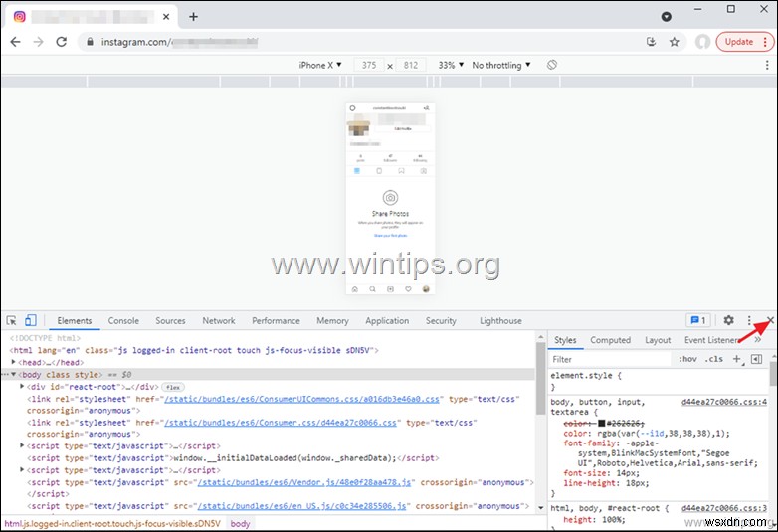Open the Memory tab
This screenshot has width=778, height=532.
pyautogui.click(x=332, y=321)
